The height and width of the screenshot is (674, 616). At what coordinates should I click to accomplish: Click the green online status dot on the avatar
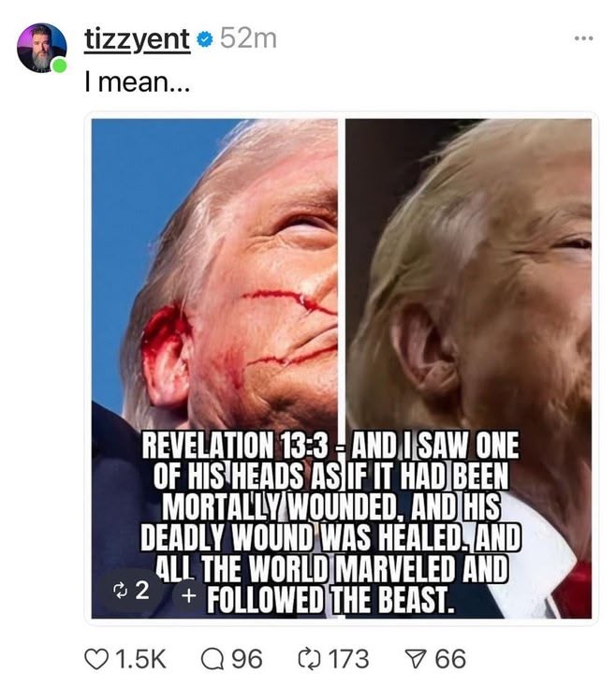59,66
